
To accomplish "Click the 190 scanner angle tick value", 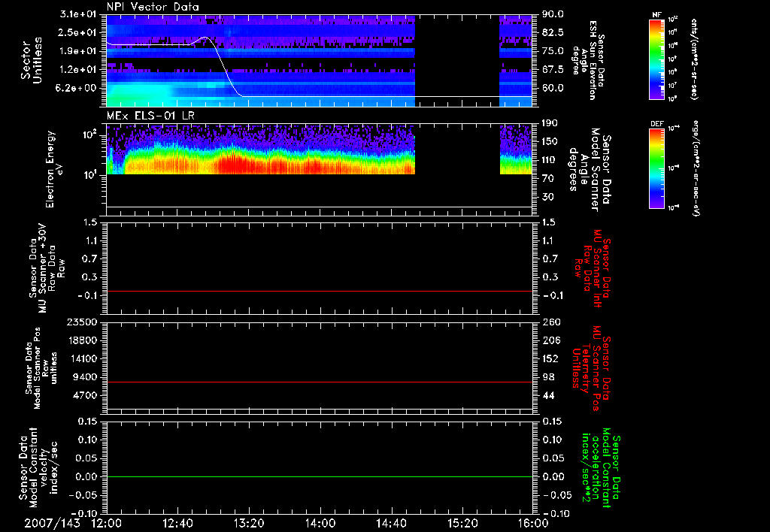I will pos(550,123).
